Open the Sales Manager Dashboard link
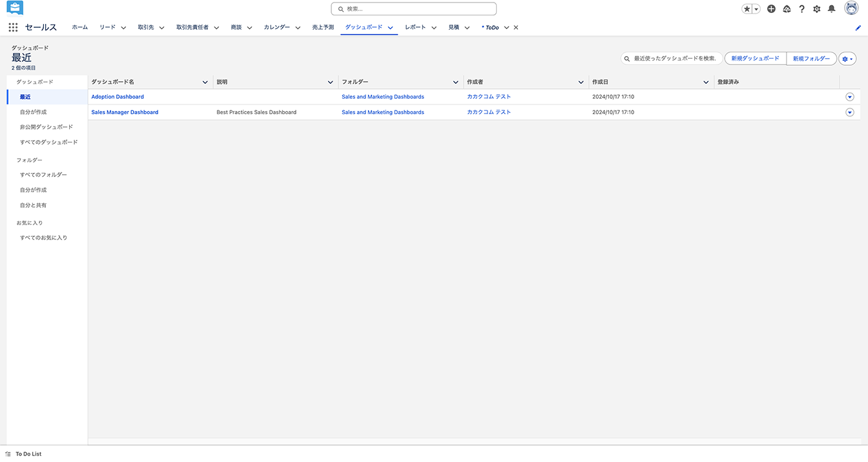Image resolution: width=868 pixels, height=462 pixels. (125, 112)
